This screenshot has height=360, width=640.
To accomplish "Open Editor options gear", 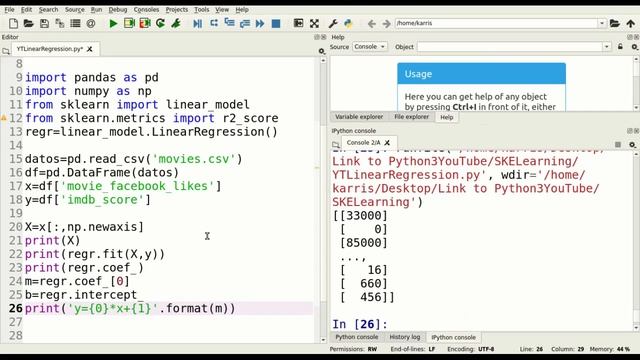I will pyautogui.click(x=322, y=51).
